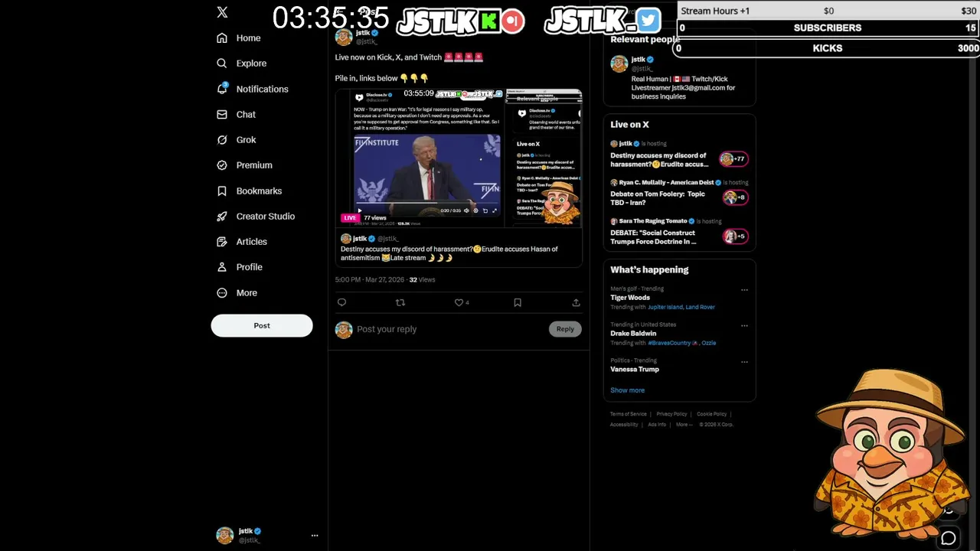The height and width of the screenshot is (551, 980).
Task: Go to Profile in the sidebar
Action: click(x=240, y=267)
